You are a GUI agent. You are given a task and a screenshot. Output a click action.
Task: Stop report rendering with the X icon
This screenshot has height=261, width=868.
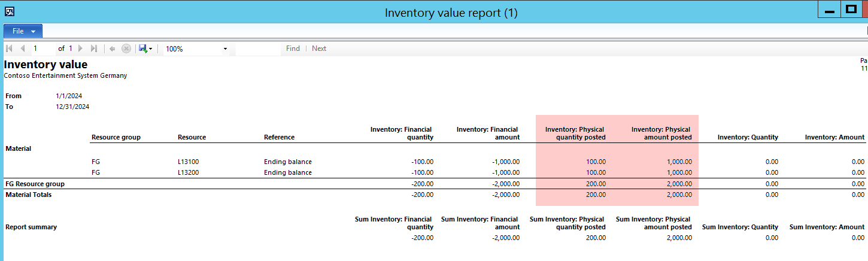[126, 48]
